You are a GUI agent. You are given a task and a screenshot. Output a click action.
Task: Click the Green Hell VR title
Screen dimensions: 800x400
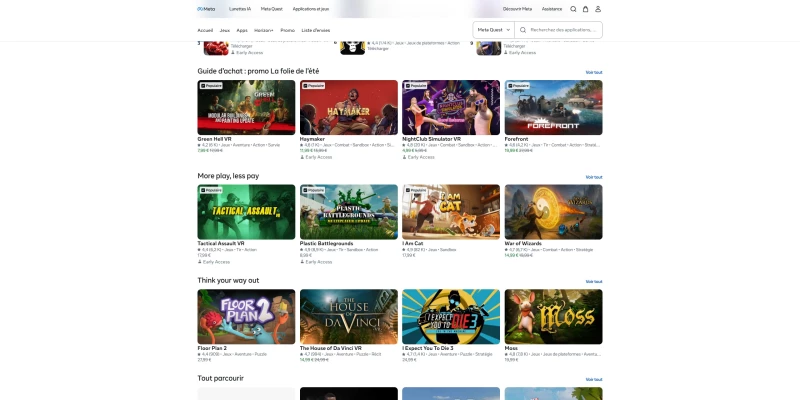pyautogui.click(x=214, y=139)
